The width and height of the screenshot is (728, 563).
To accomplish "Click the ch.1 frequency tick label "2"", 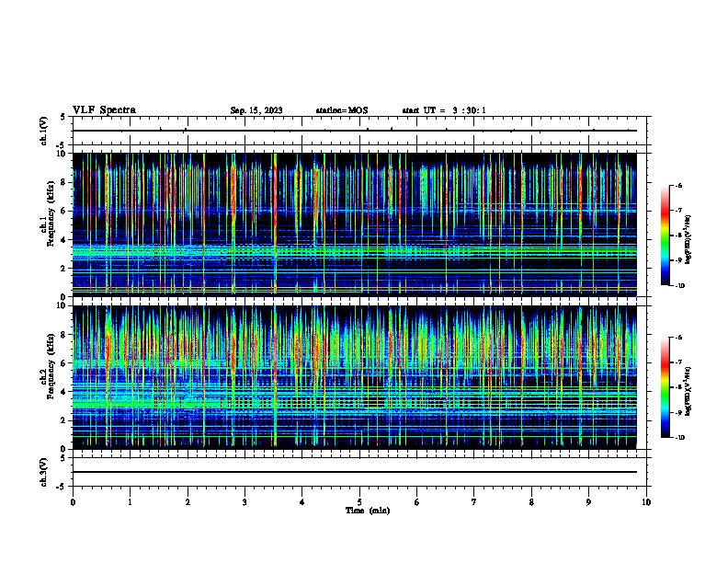I will click(x=64, y=268).
